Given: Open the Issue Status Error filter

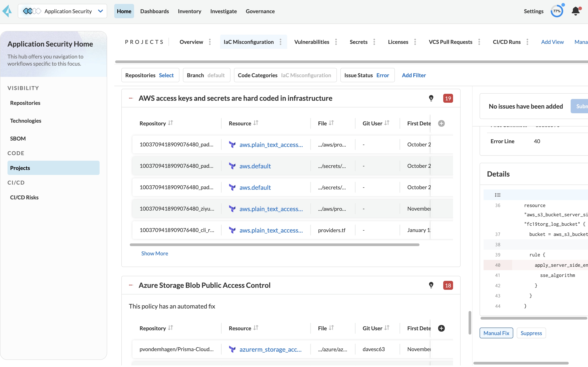Looking at the screenshot, I should (x=367, y=75).
